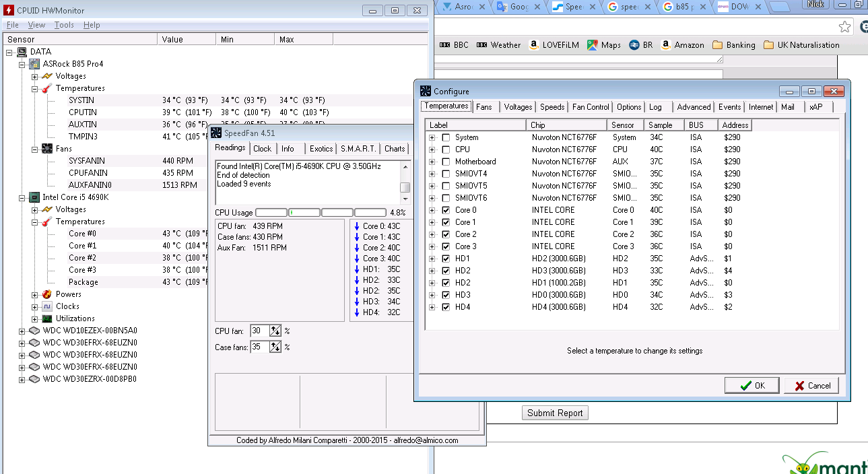Check the Motherboard row checkbox
The height and width of the screenshot is (474, 868).
446,162
